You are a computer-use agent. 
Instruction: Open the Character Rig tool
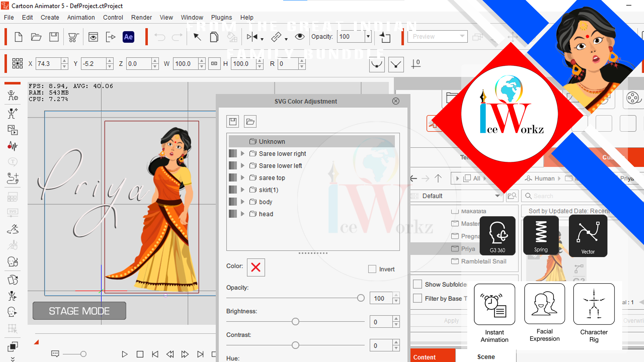point(594,304)
